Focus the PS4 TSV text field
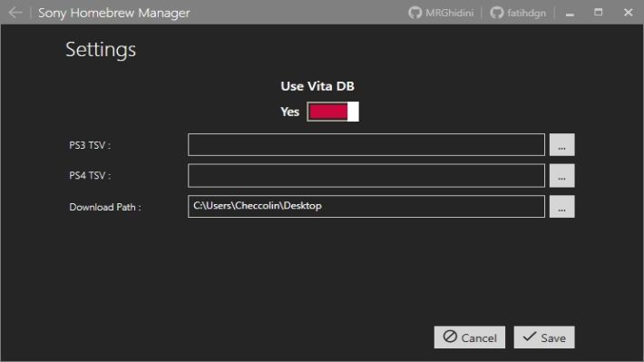644x362 pixels. coord(366,176)
